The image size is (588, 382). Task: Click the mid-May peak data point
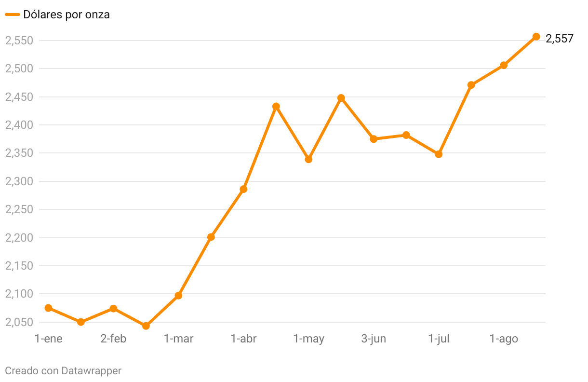click(341, 98)
